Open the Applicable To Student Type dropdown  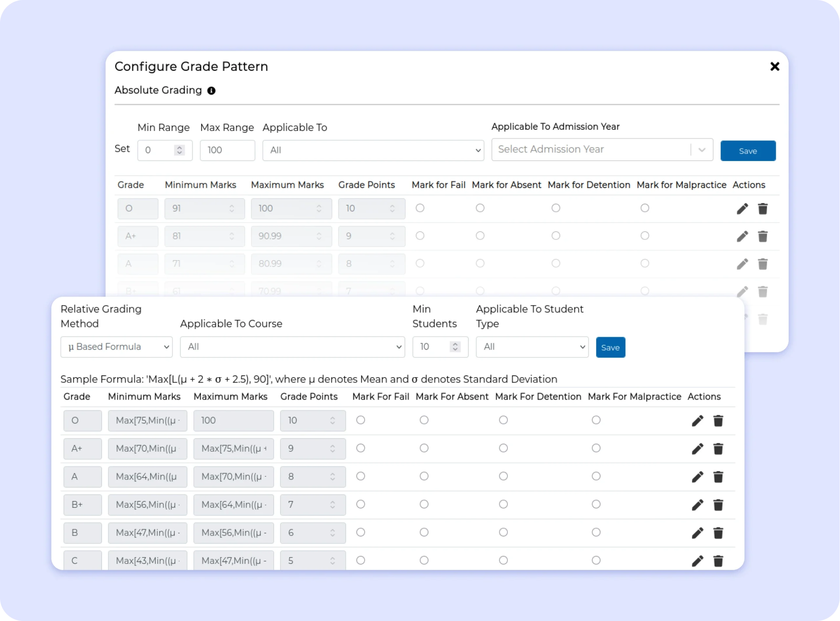pyautogui.click(x=532, y=347)
